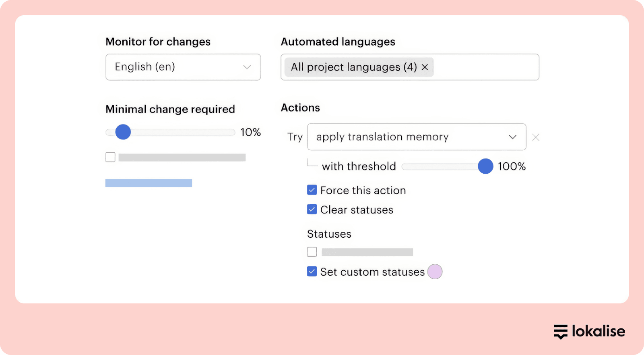Check the box below Minimal change slider
The image size is (644, 355).
[x=110, y=157]
